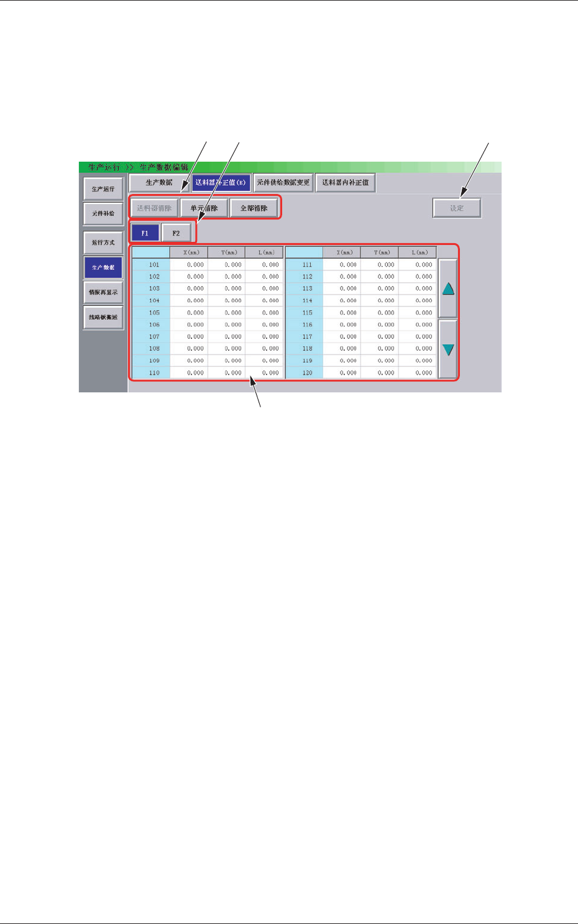578x924 pixels.
Task: Select 运行方式 in the sidebar
Action: coord(103,243)
